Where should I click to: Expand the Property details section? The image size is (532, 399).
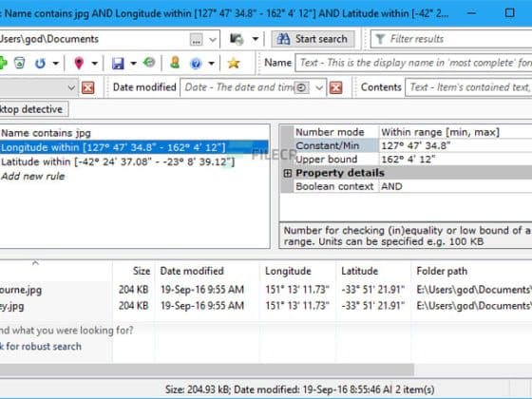tap(287, 173)
